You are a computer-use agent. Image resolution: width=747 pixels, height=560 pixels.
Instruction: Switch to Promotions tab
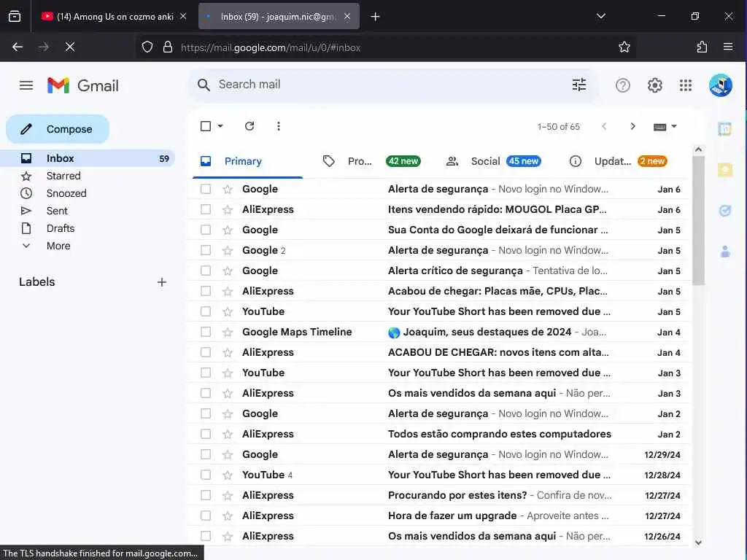pyautogui.click(x=370, y=161)
